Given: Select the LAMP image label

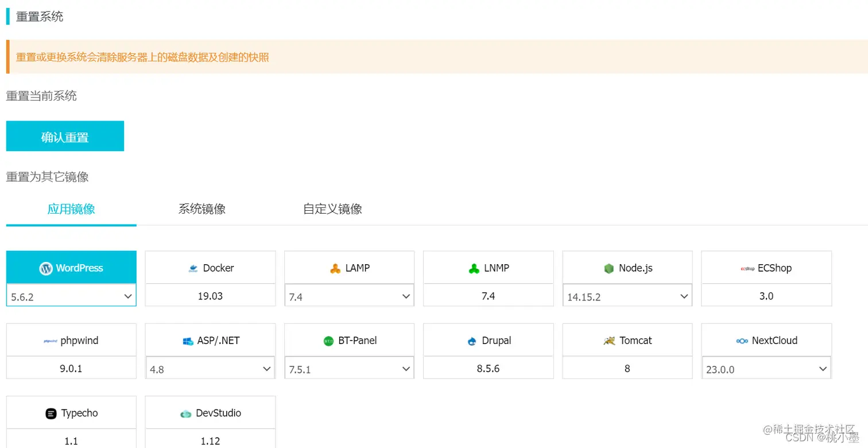Looking at the screenshot, I should coord(357,268).
